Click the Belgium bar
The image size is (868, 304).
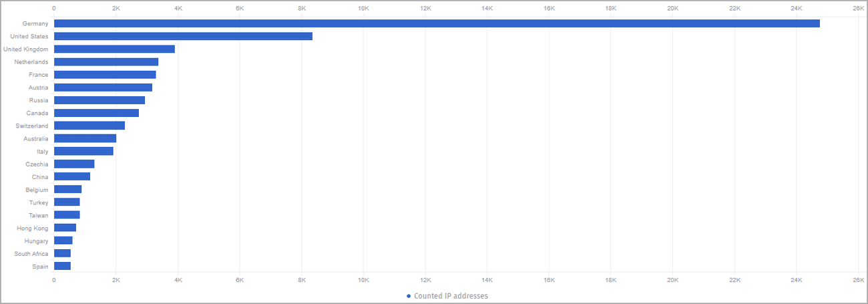click(x=67, y=189)
